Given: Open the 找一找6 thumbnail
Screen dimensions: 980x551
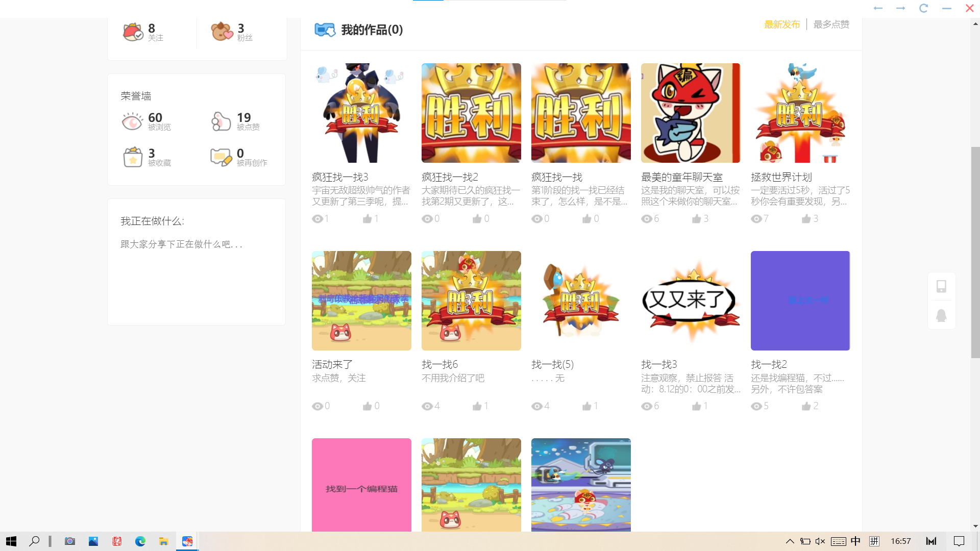Looking at the screenshot, I should (x=471, y=300).
